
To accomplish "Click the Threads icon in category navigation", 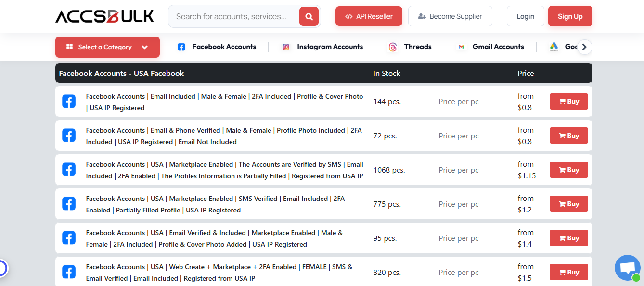I will point(393,47).
